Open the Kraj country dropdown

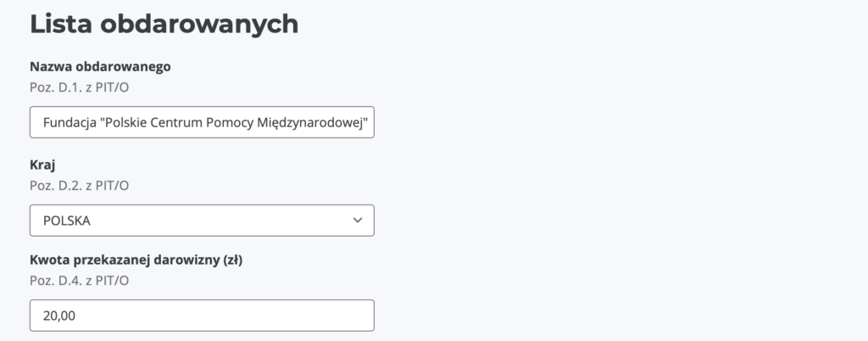pyautogui.click(x=202, y=221)
